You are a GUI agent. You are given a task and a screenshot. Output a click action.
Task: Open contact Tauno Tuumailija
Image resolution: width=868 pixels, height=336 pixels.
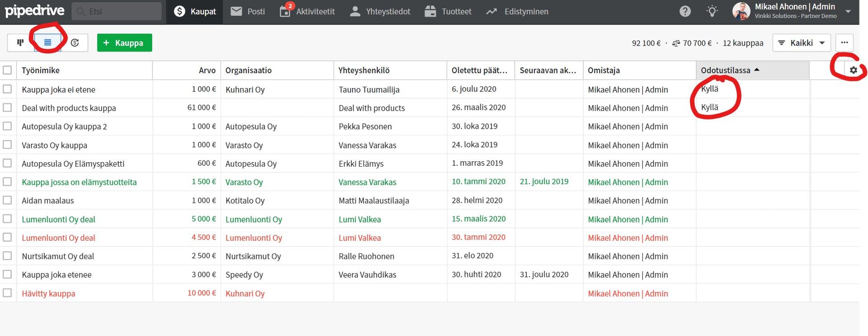(x=369, y=89)
